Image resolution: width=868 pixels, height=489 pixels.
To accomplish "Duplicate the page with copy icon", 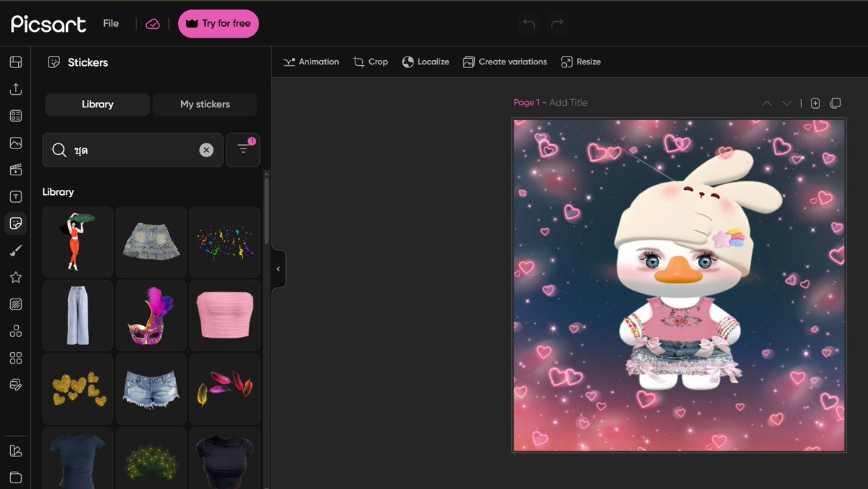I will (835, 103).
